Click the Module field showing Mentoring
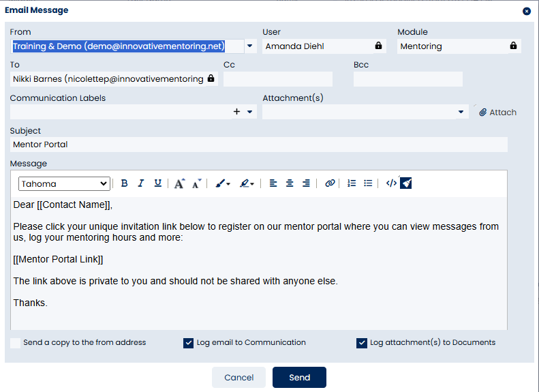 tap(459, 46)
